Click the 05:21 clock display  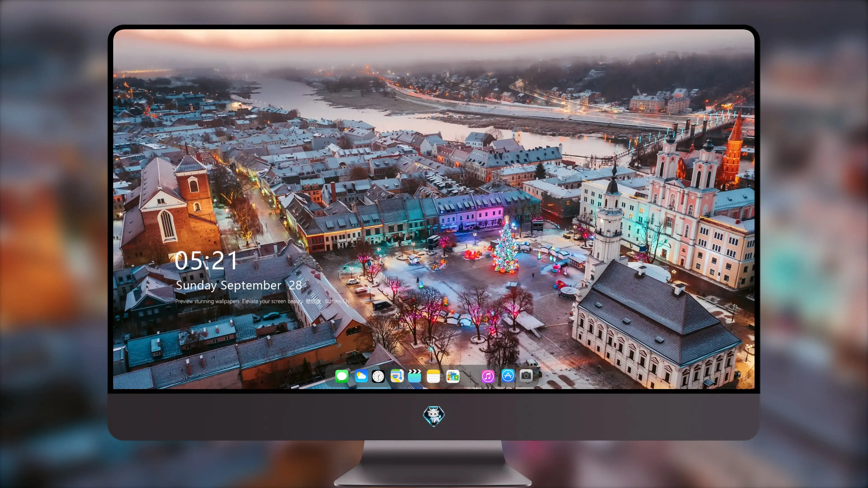click(x=206, y=261)
